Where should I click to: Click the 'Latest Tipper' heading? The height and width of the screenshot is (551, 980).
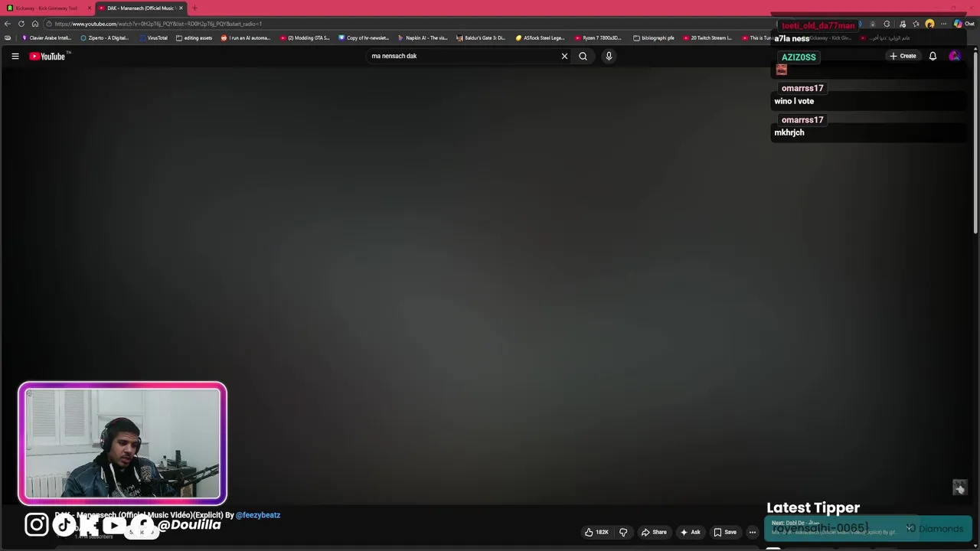coord(813,507)
